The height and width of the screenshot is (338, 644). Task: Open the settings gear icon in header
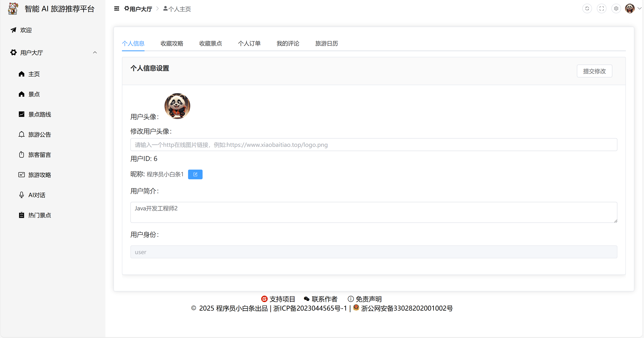(x=616, y=8)
